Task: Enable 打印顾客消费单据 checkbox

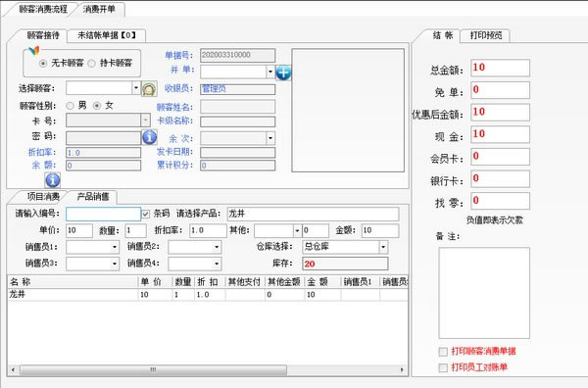Action: [x=443, y=352]
